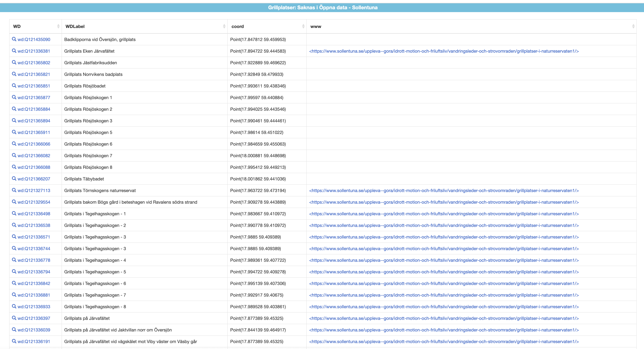Image resolution: width=644 pixels, height=349 pixels.
Task: Open the explore magnifier for Grillplats Eken Järvafältet
Action: [14, 51]
